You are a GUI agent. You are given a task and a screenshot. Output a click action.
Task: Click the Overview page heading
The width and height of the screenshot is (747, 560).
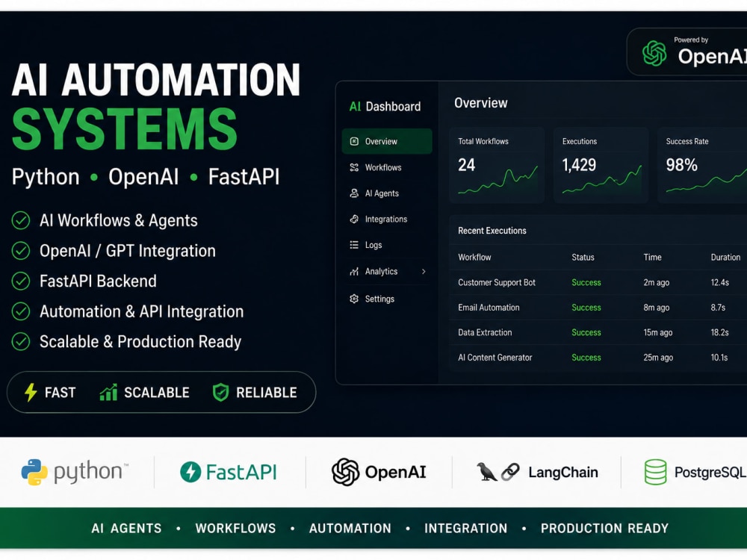pos(480,103)
